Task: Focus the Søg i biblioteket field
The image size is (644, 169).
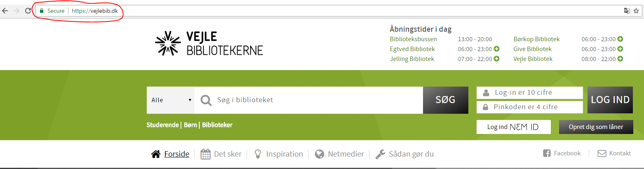Action: click(308, 100)
